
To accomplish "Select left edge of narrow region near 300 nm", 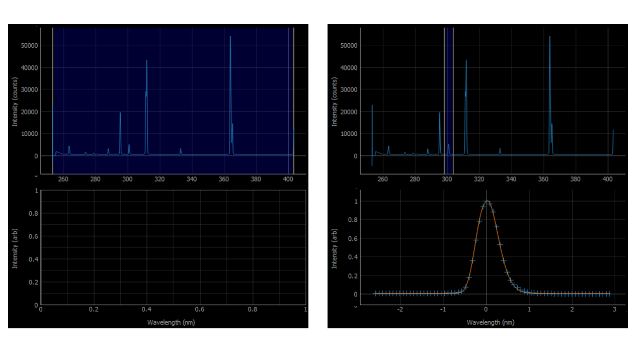I will [x=445, y=101].
